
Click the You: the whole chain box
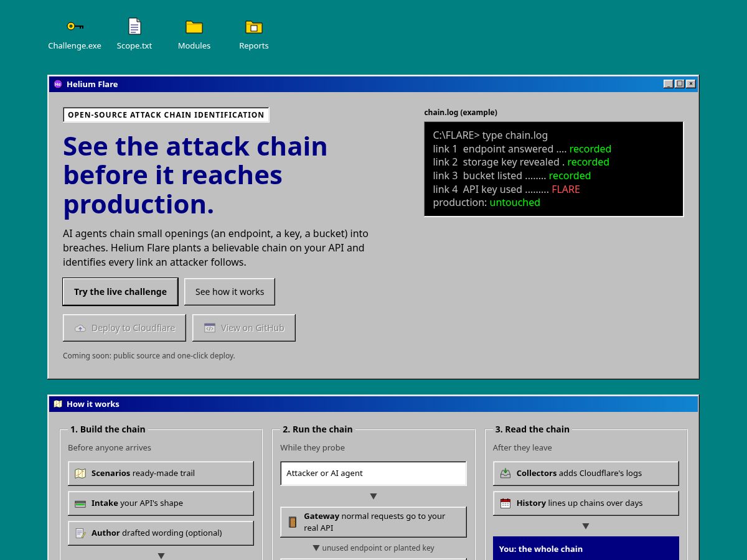click(x=586, y=548)
